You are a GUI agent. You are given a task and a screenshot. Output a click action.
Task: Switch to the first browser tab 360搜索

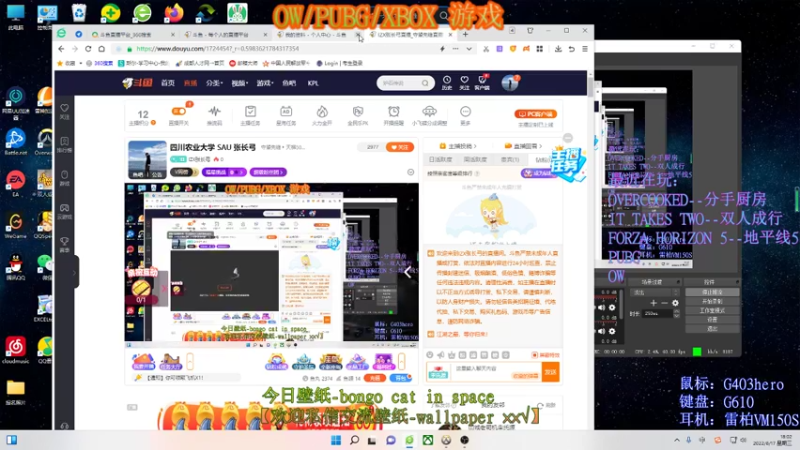point(132,34)
